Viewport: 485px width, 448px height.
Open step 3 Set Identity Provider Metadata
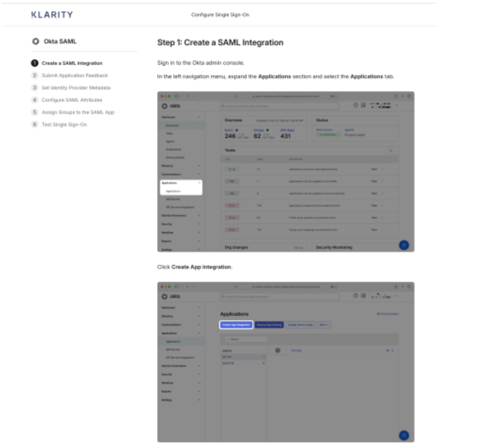pos(71,88)
